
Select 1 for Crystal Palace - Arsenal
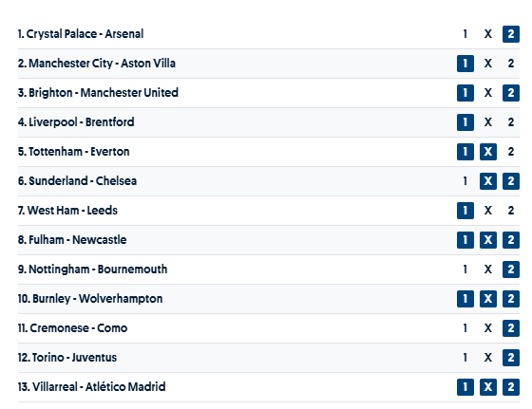click(x=465, y=34)
